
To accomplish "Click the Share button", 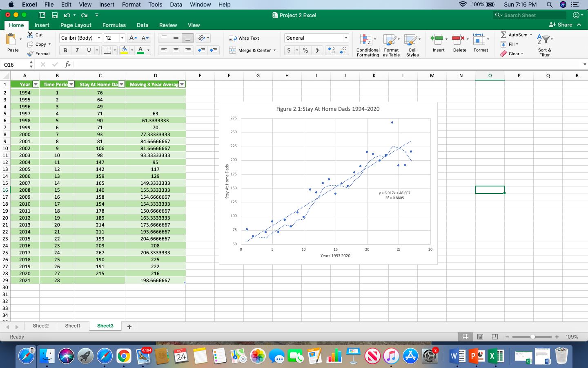I will pyautogui.click(x=562, y=25).
